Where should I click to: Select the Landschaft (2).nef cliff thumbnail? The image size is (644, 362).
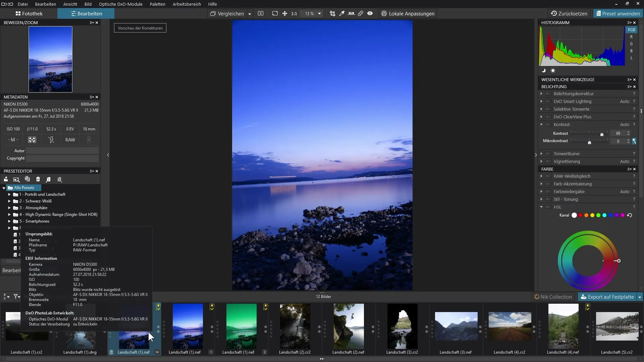[349, 326]
